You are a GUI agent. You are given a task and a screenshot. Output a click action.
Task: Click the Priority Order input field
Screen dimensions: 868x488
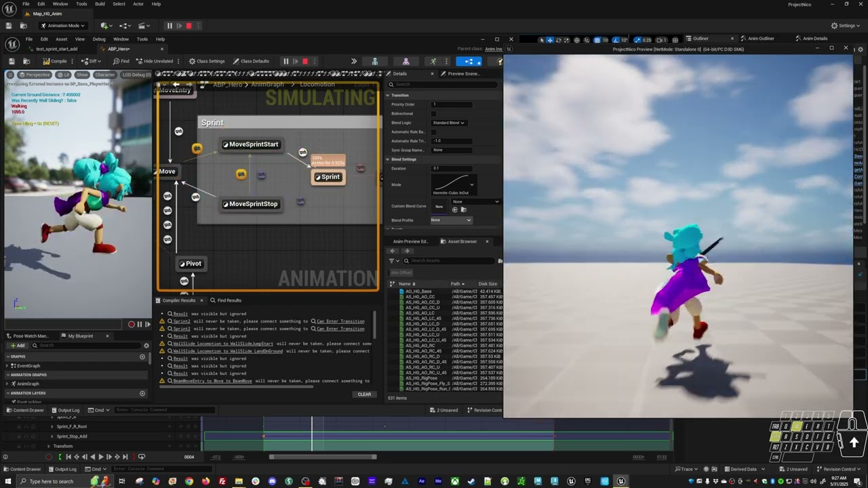(452, 104)
